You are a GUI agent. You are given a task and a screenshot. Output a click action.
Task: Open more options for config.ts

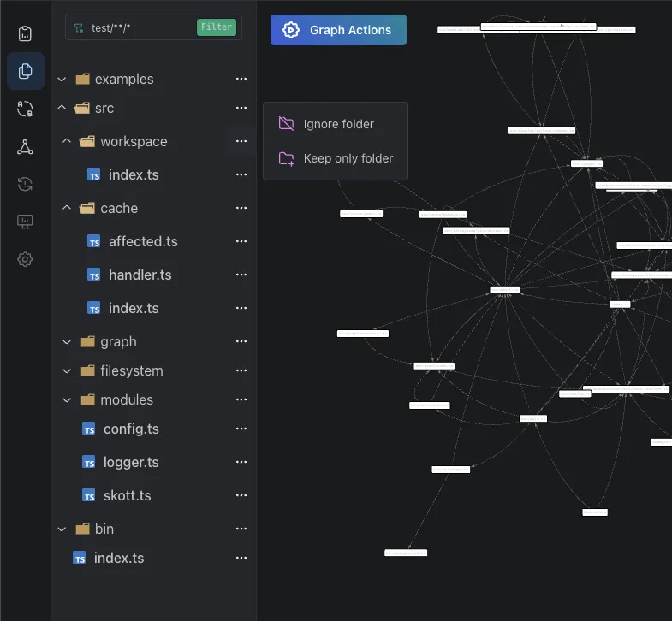coord(241,429)
